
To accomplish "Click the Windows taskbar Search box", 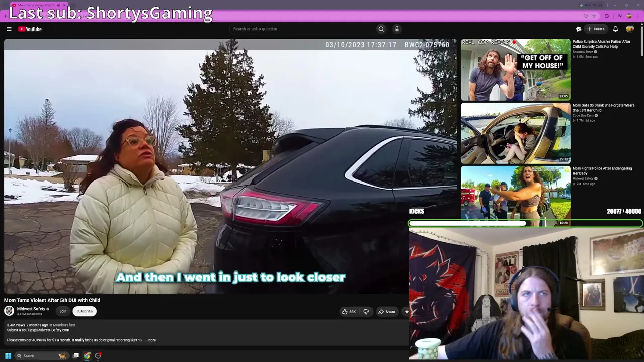I will point(41,356).
